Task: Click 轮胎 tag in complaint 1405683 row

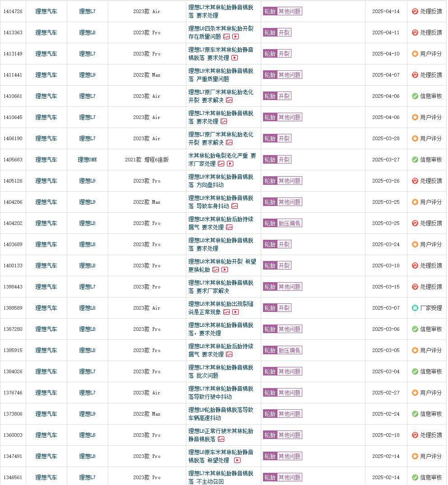Action: [x=270, y=160]
